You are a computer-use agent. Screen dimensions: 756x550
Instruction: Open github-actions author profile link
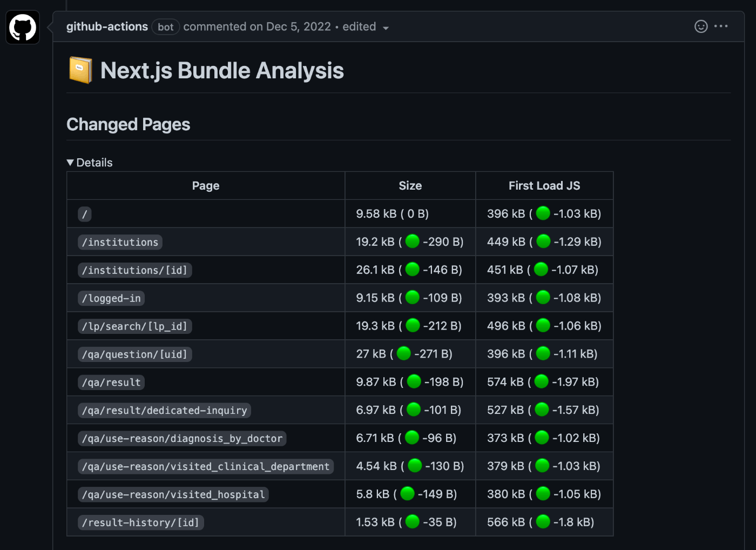pos(107,26)
